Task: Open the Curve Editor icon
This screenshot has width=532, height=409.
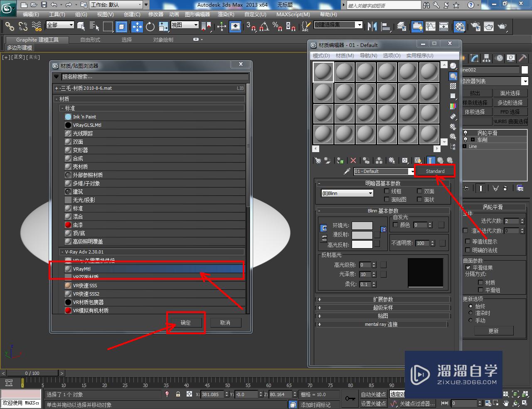Action: tap(431, 27)
